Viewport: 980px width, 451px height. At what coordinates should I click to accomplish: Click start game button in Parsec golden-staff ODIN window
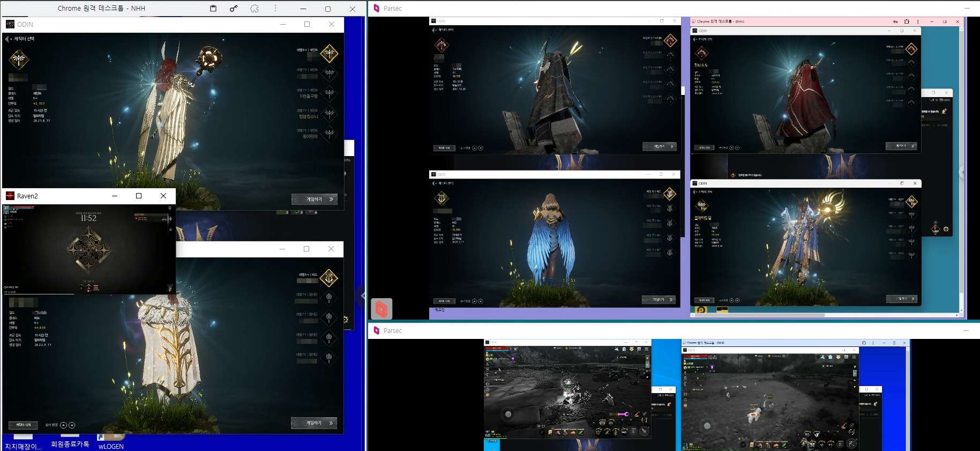(x=902, y=299)
